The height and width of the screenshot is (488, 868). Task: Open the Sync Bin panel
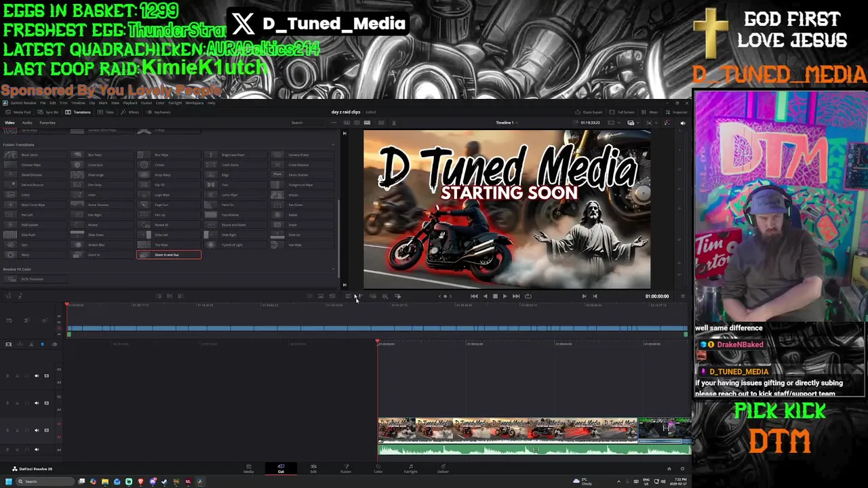(x=47, y=113)
